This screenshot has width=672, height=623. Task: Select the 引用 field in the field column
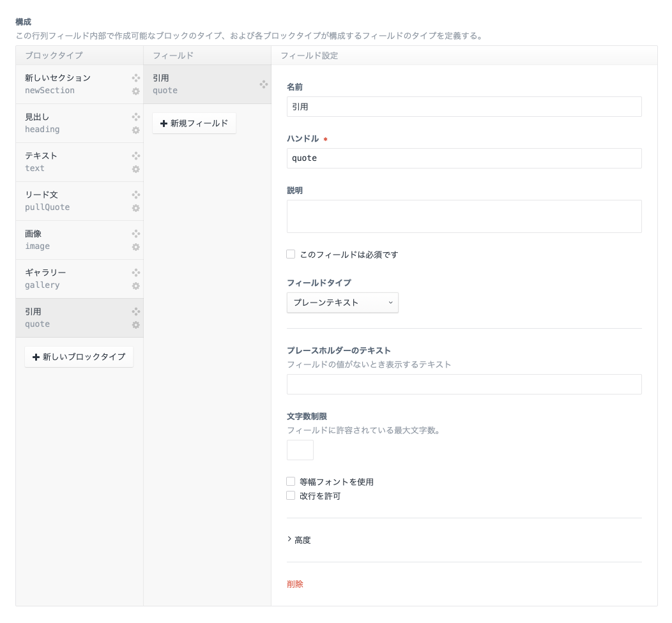[x=192, y=84]
